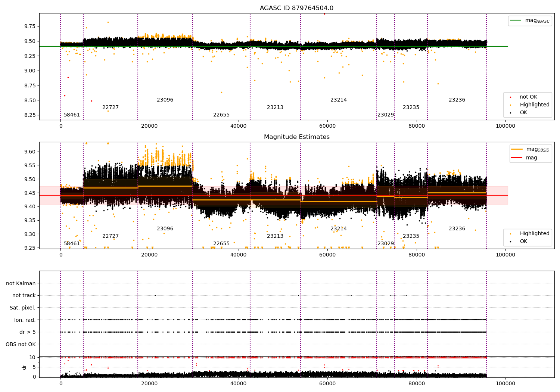Click OBSID label 23236 in the top plot

457,100
